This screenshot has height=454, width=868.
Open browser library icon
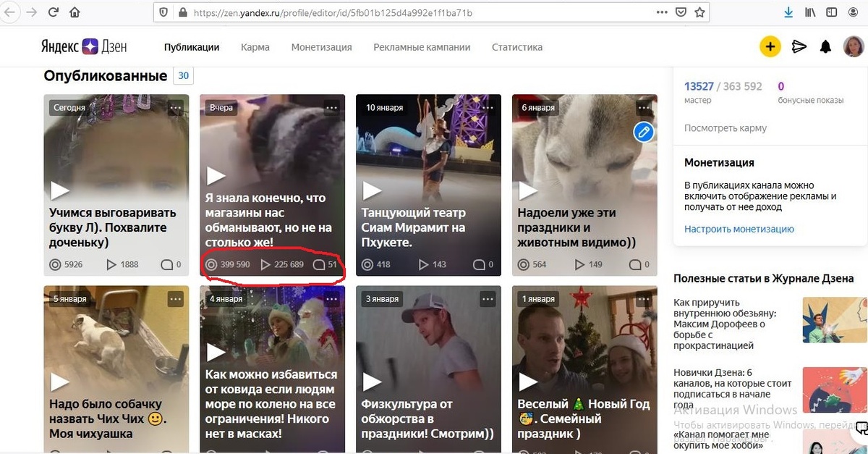pos(810,12)
